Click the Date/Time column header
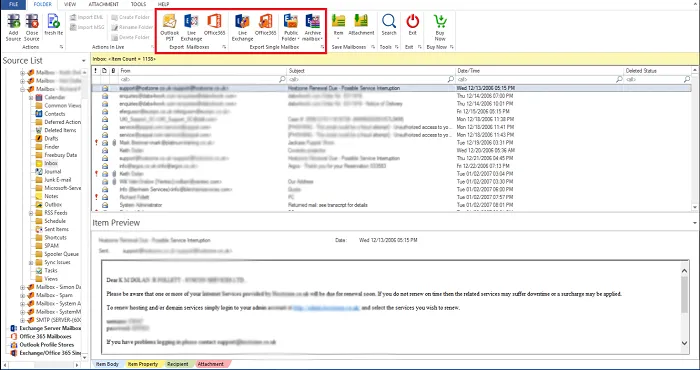This screenshot has height=370, width=700. 539,71
